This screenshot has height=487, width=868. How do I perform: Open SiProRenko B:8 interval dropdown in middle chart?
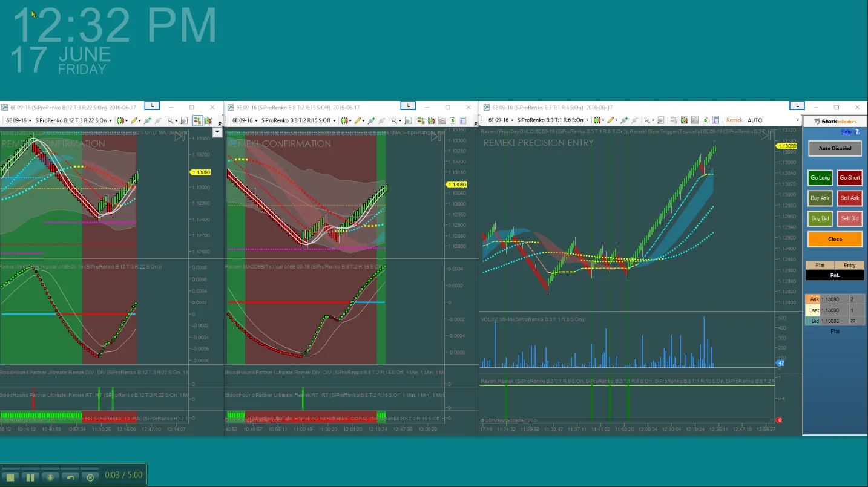click(x=298, y=120)
